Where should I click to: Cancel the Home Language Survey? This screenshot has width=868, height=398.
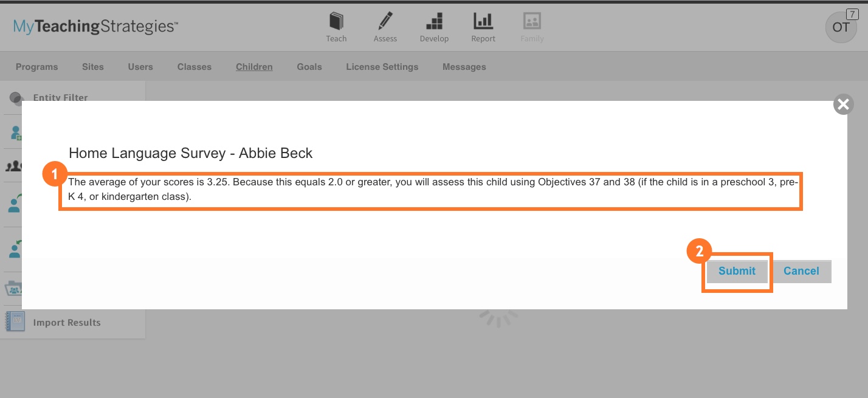tap(801, 271)
